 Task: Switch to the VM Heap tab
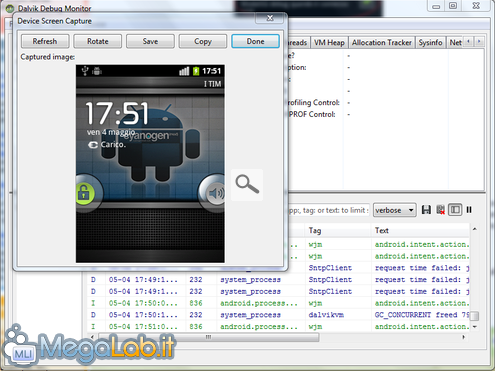pos(329,43)
